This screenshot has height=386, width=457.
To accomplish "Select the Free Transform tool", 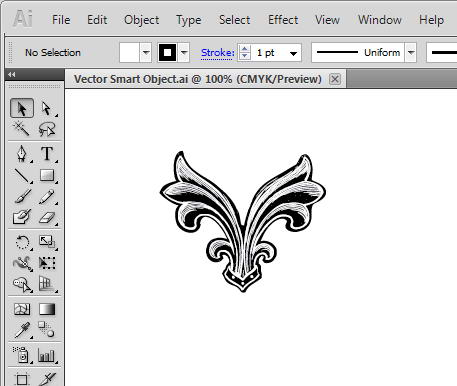I will click(x=47, y=263).
